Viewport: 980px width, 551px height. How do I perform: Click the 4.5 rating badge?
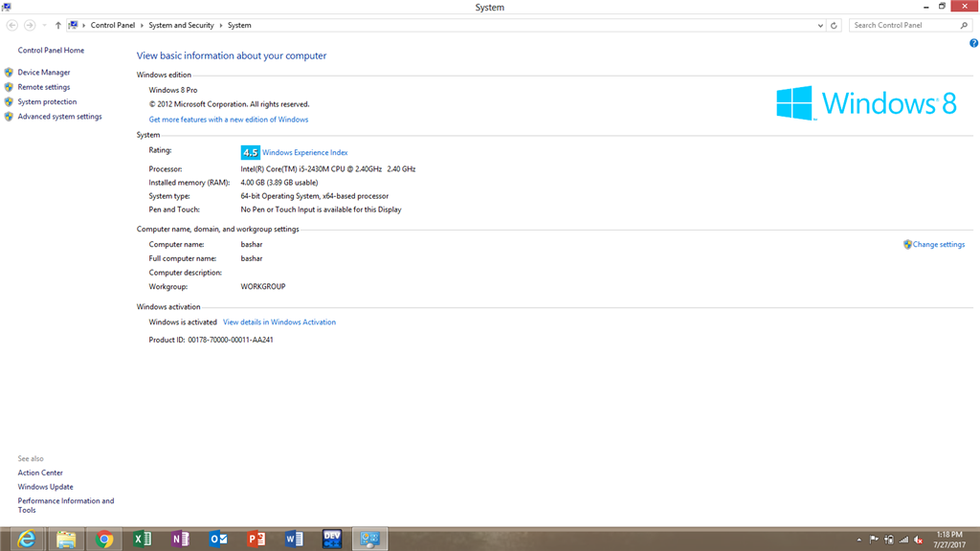point(250,152)
